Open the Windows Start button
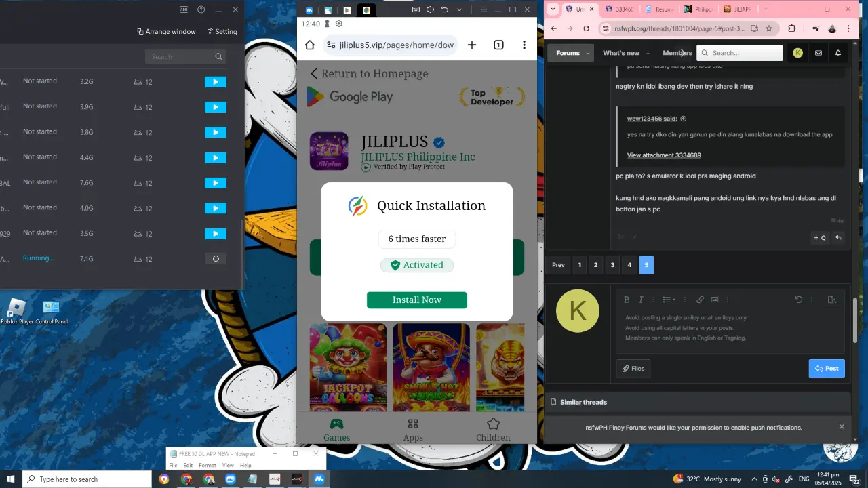This screenshot has width=868, height=488. [x=11, y=479]
